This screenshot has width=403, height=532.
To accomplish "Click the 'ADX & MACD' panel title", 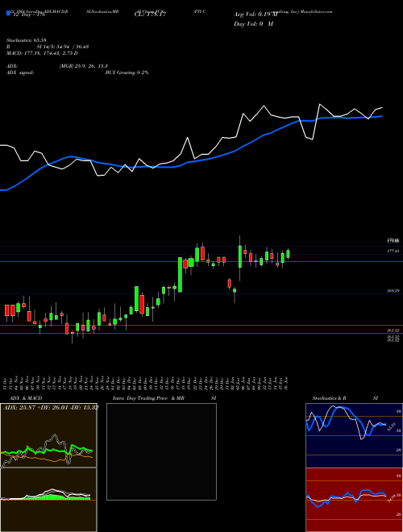I will point(26,398).
